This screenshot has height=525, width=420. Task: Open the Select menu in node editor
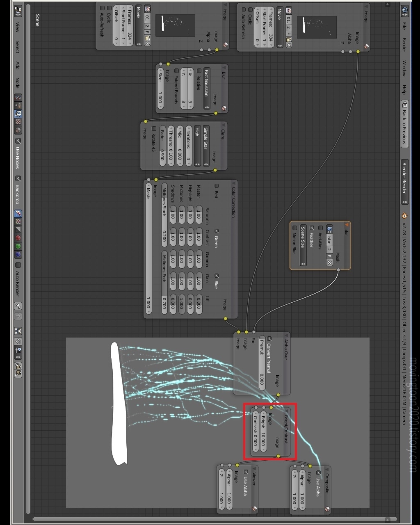pos(18,46)
